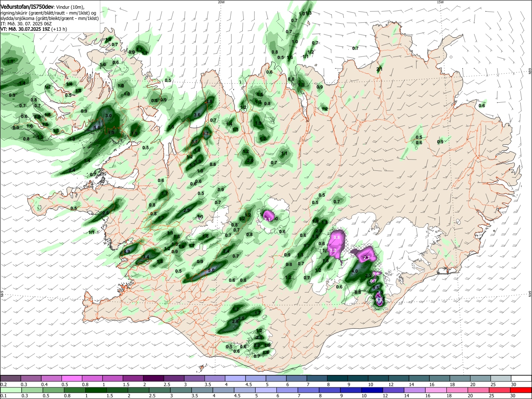The width and height of the screenshot is (532, 399).
Task: Click the 5.5 precipitation value on the map
Action: 375,287
